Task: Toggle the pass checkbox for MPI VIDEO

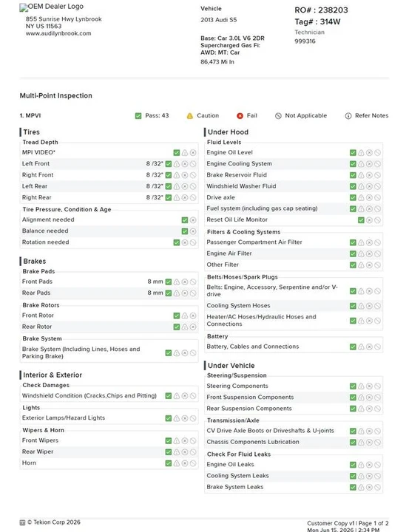Action: (x=177, y=153)
